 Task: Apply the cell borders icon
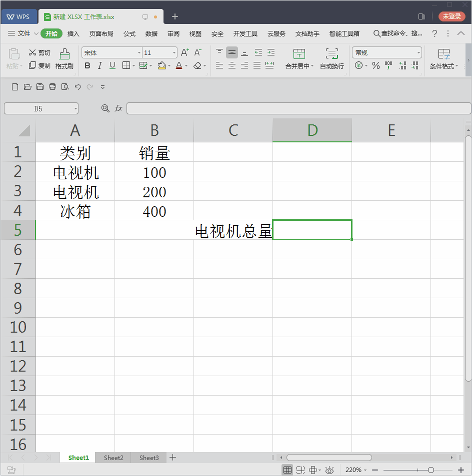126,65
